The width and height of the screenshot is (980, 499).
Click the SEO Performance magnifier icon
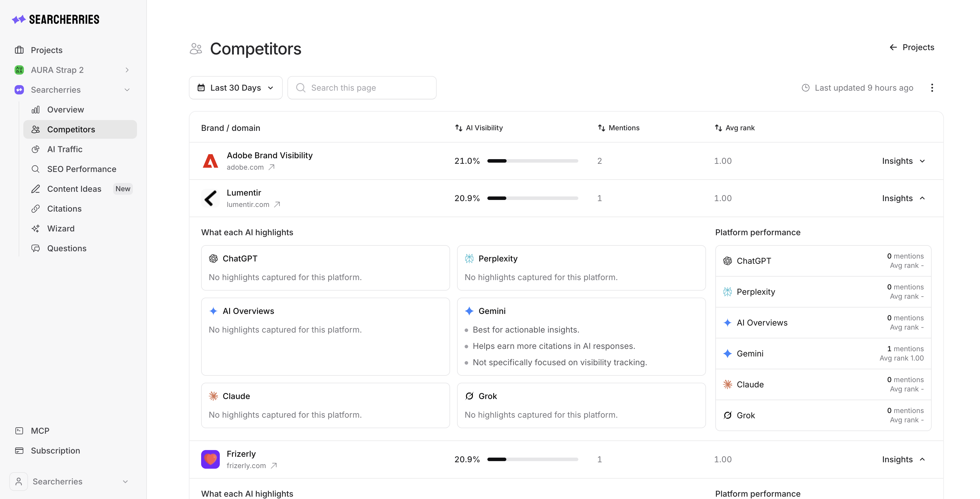click(35, 169)
